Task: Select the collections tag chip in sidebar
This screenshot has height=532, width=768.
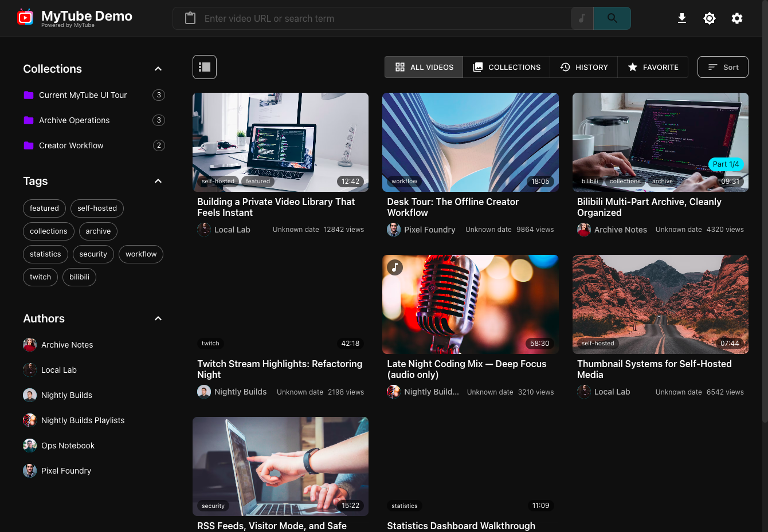Action: click(49, 231)
